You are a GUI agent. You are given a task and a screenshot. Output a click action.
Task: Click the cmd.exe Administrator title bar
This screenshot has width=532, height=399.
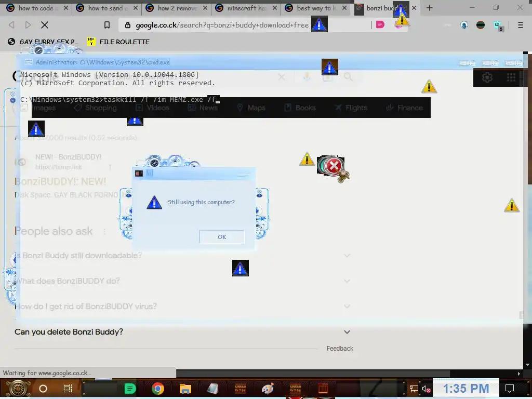click(x=237, y=62)
